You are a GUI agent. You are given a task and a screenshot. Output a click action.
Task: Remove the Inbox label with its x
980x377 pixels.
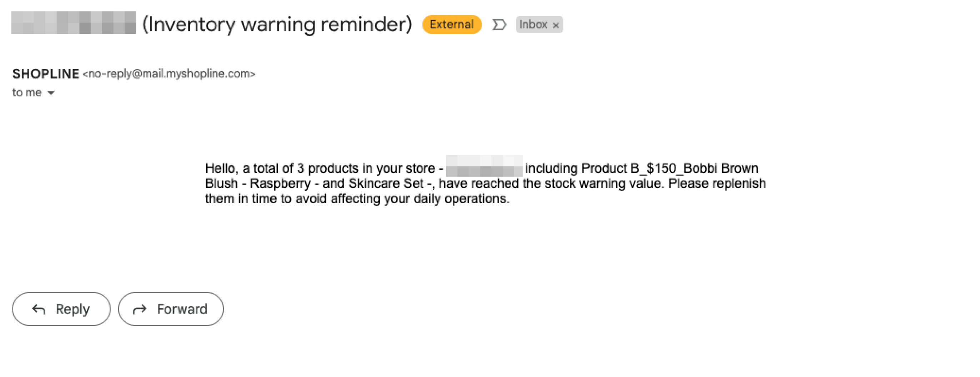(556, 25)
